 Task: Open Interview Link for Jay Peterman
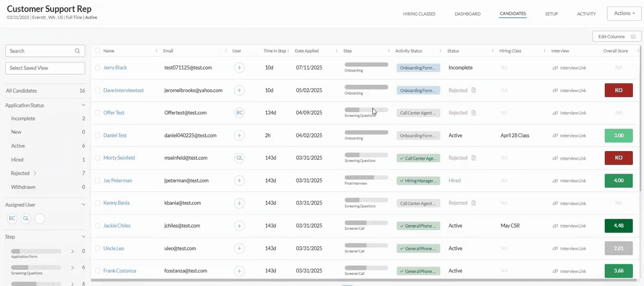pyautogui.click(x=569, y=181)
